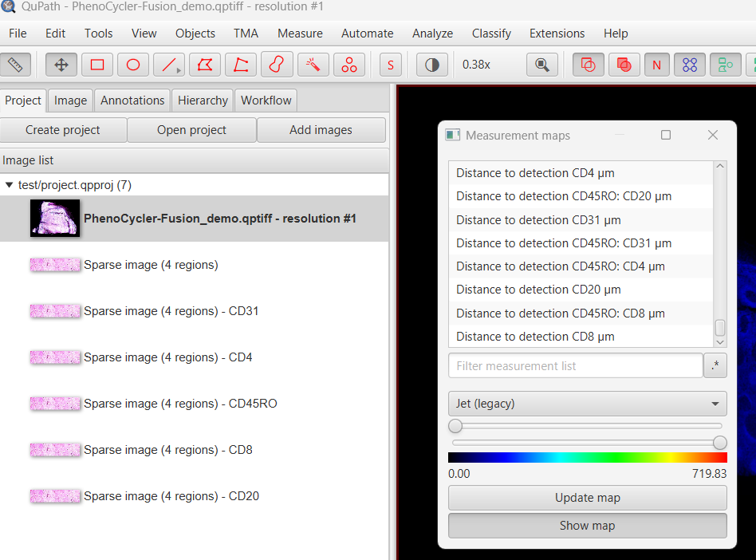Select the Move tool
Image resolution: width=756 pixels, height=560 pixels.
point(61,65)
